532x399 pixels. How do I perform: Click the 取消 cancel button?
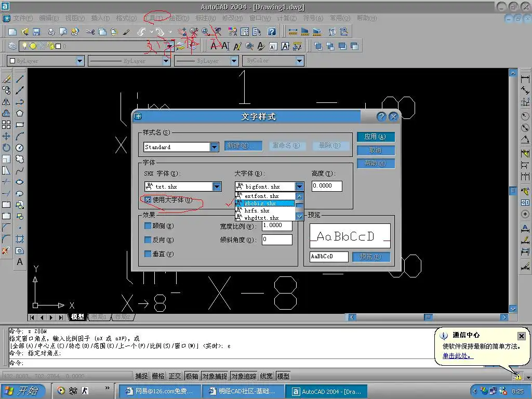pos(376,150)
